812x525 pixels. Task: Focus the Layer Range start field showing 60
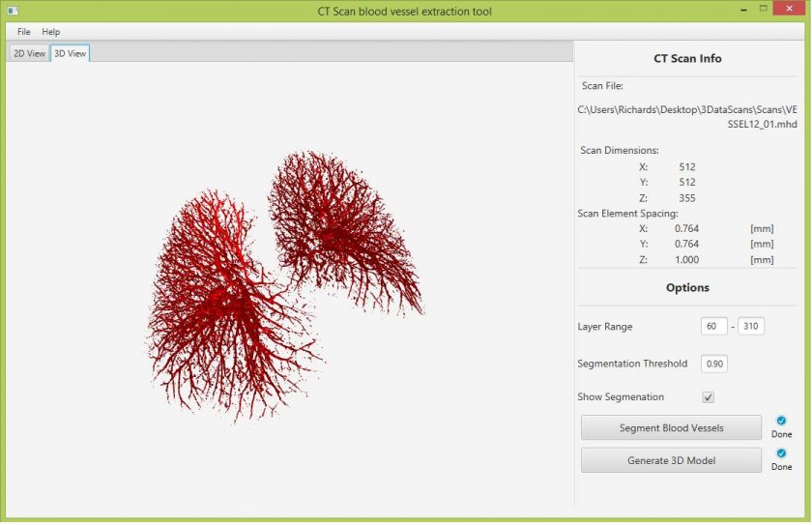(x=714, y=327)
